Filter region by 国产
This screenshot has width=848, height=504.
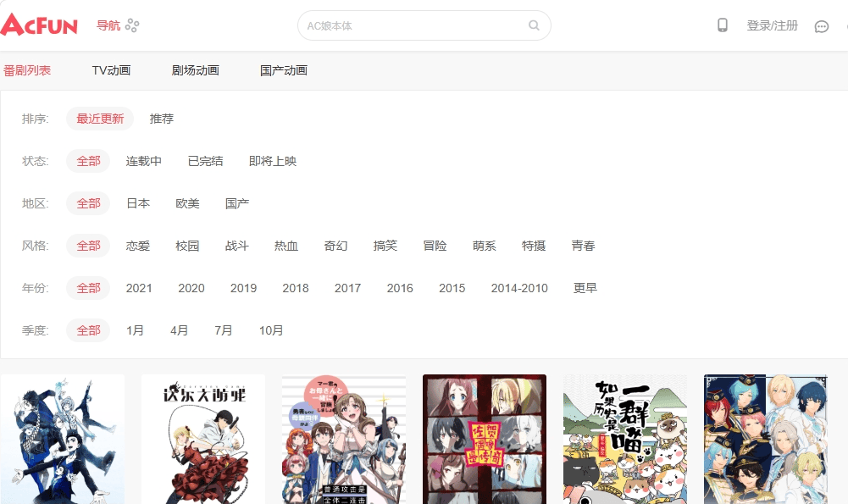pos(237,203)
